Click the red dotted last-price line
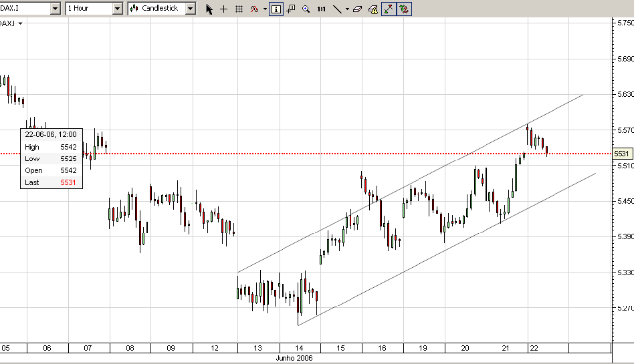 point(305,154)
